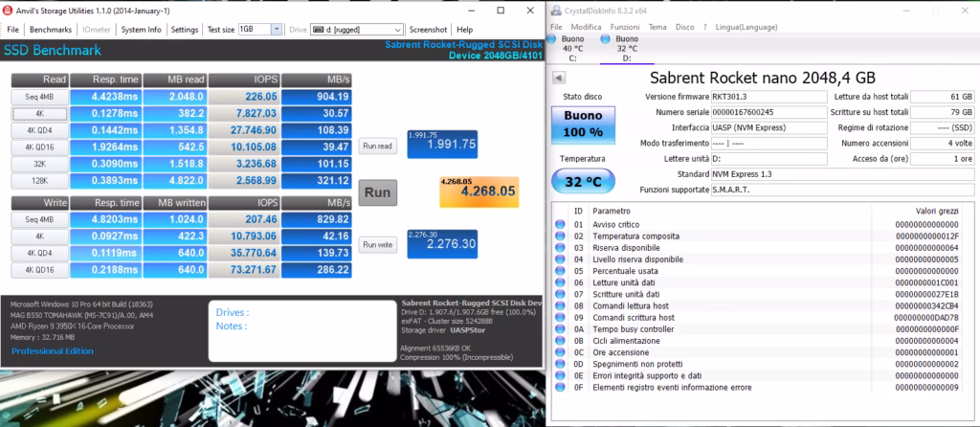Click the status icon for Letture unità dati
This screenshot has height=427, width=980.
point(560,282)
